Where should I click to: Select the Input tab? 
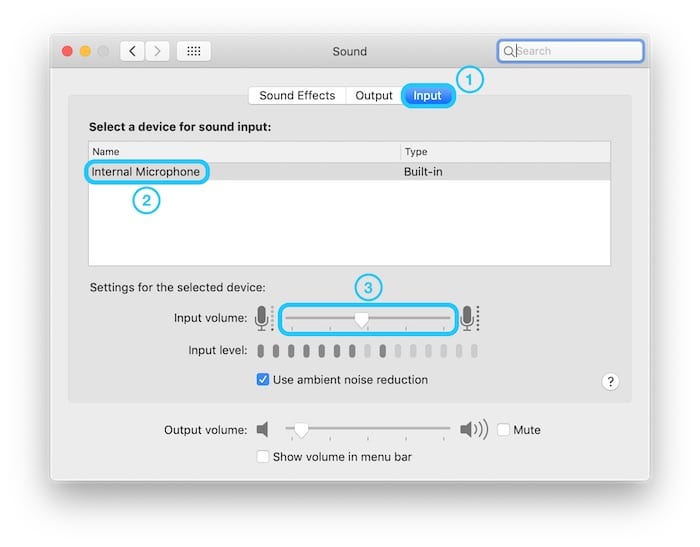click(427, 96)
